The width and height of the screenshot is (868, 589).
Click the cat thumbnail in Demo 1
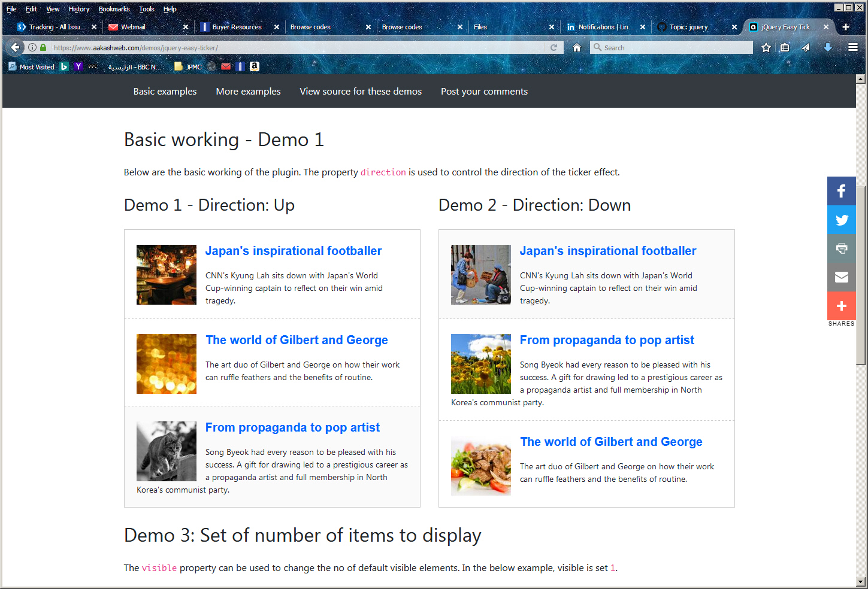pos(167,451)
